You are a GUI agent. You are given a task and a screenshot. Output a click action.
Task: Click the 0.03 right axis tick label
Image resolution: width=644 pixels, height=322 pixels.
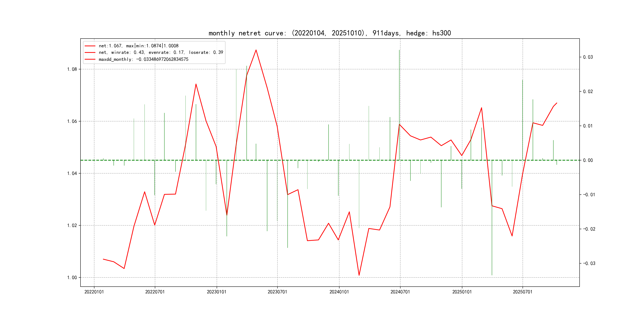click(588, 57)
